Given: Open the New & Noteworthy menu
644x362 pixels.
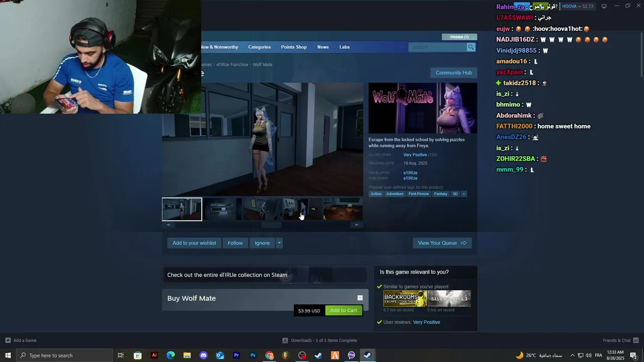Looking at the screenshot, I should [x=219, y=47].
